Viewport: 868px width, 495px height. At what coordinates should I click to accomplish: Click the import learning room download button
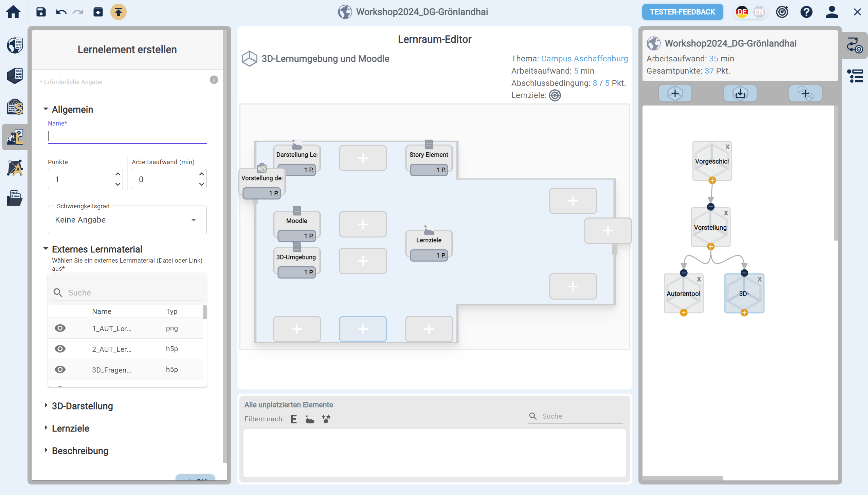tap(740, 93)
